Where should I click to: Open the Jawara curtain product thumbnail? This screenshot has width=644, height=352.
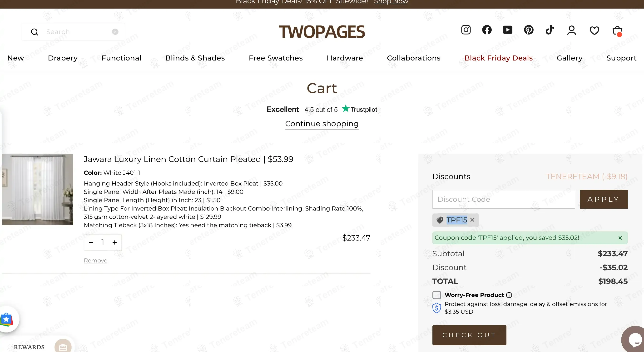click(38, 189)
